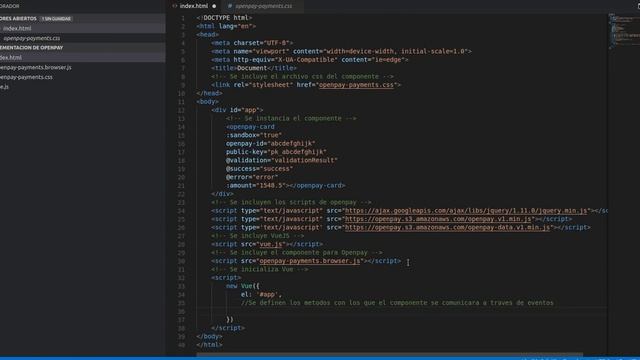Click the meta charset="UTF-8" line

252,43
